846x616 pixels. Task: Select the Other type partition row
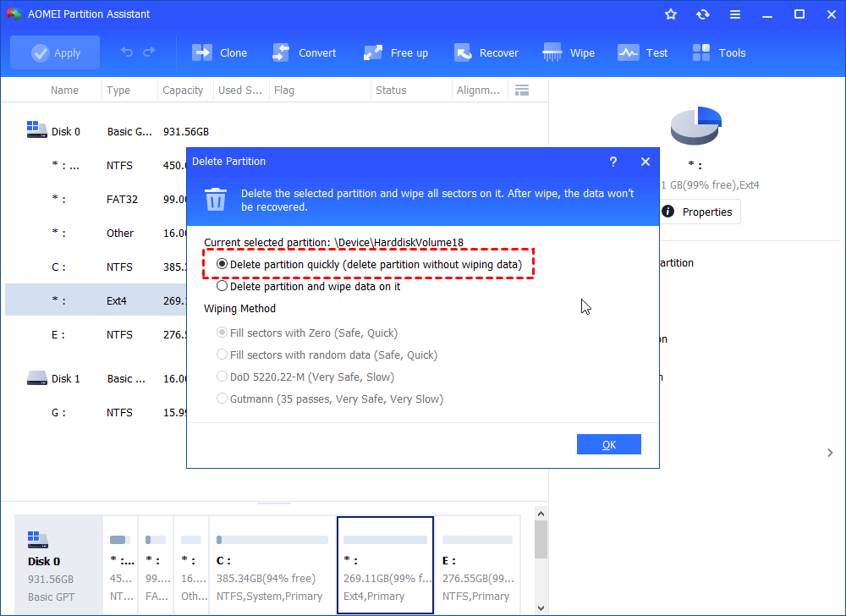(96, 233)
